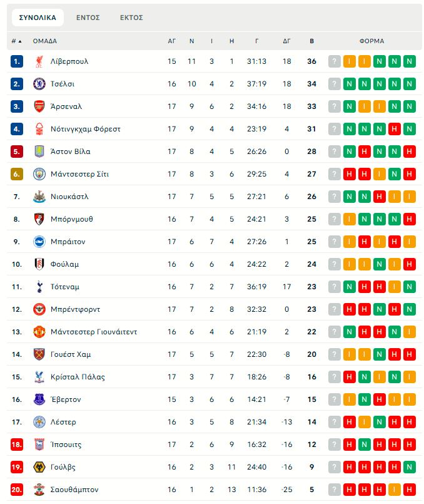The width and height of the screenshot is (424, 504).
Task: Sort standings by the ΔΓ goal difference column
Action: coord(287,41)
